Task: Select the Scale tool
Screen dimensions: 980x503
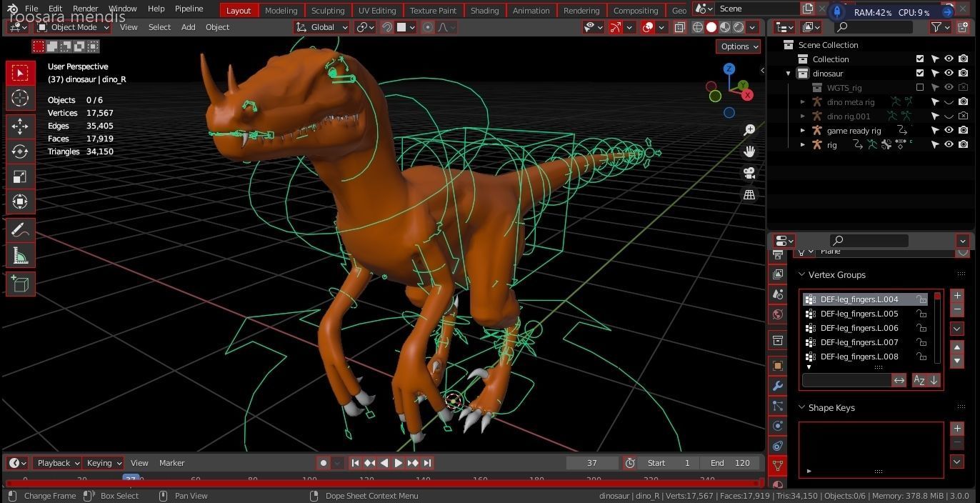Action: click(x=20, y=176)
